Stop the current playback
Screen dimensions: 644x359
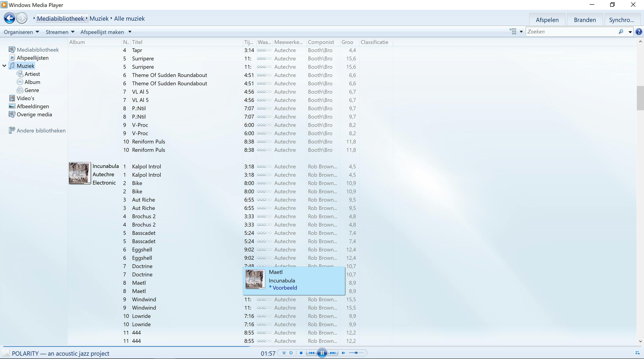301,353
